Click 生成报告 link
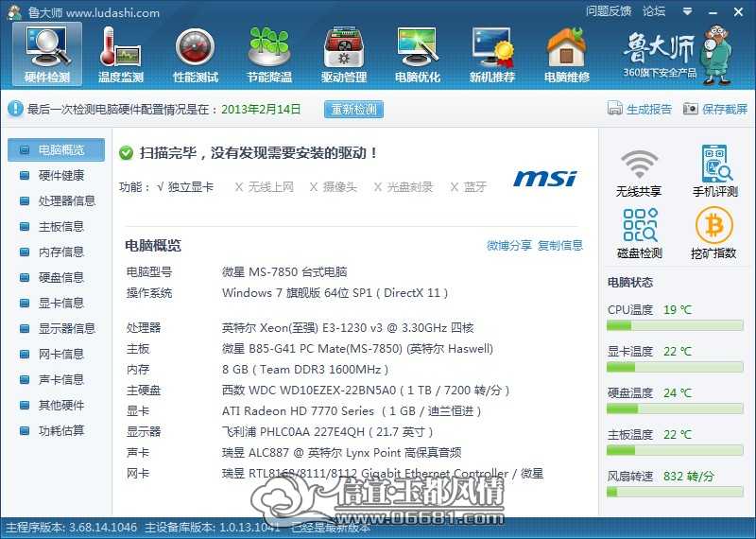The height and width of the screenshot is (539, 756). (649, 109)
